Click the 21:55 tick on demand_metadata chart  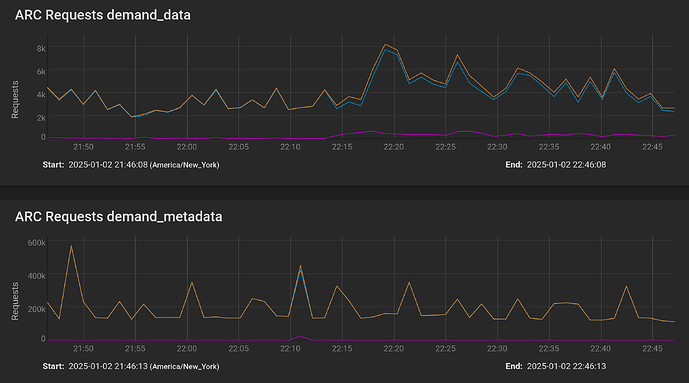[x=135, y=348]
